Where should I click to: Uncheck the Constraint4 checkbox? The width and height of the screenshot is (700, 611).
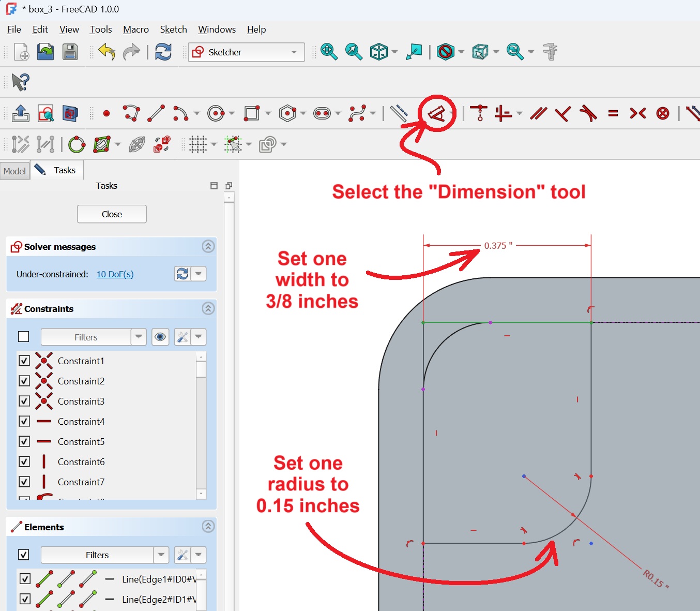point(24,421)
